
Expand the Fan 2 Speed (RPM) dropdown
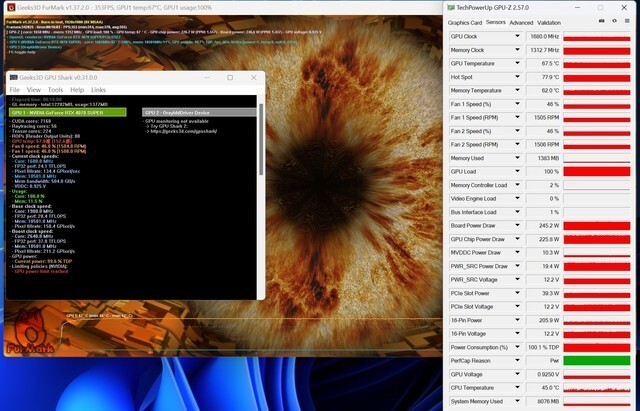(517, 144)
